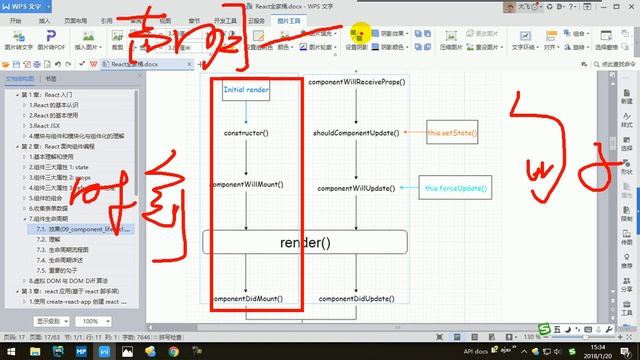Click the Sogou S input method icon
Image resolution: width=640 pixels, height=360 pixels.
point(544,329)
